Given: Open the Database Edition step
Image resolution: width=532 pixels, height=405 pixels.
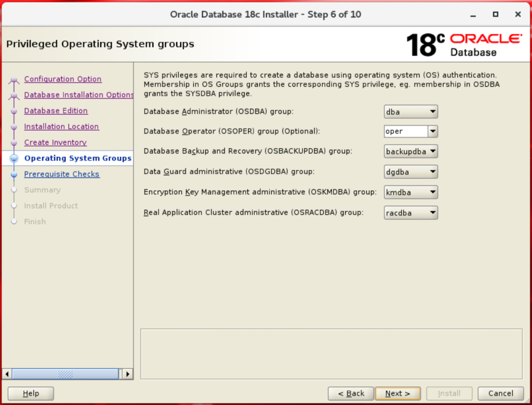Looking at the screenshot, I should click(56, 111).
